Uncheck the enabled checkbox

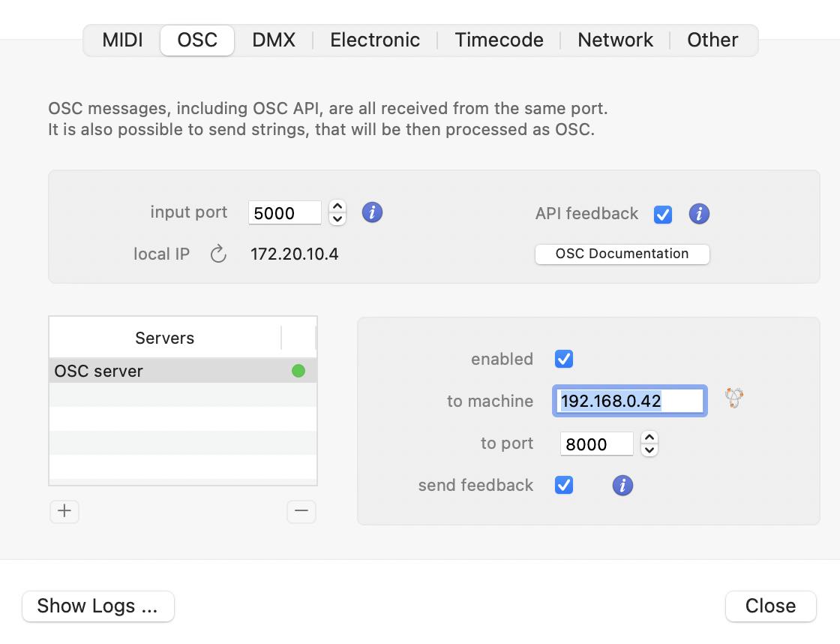coord(564,360)
